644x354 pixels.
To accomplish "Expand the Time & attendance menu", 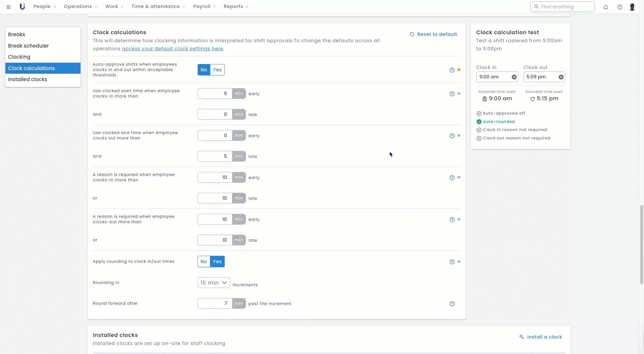I will coord(158,7).
